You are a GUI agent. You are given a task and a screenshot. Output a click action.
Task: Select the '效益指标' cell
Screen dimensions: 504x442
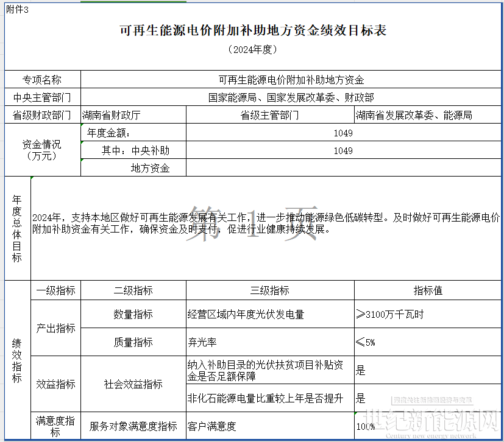[x=55, y=384]
